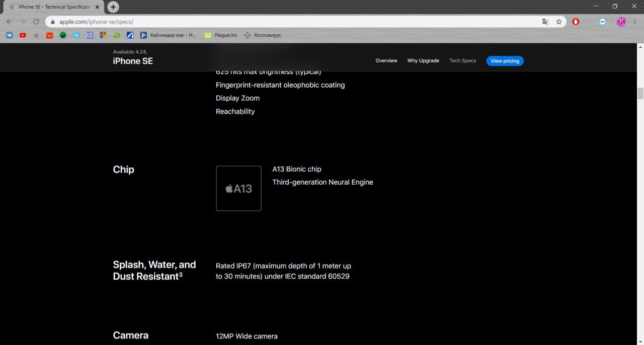Open the Plague.Inc bookmark
Image resolution: width=644 pixels, height=345 pixels.
point(221,35)
